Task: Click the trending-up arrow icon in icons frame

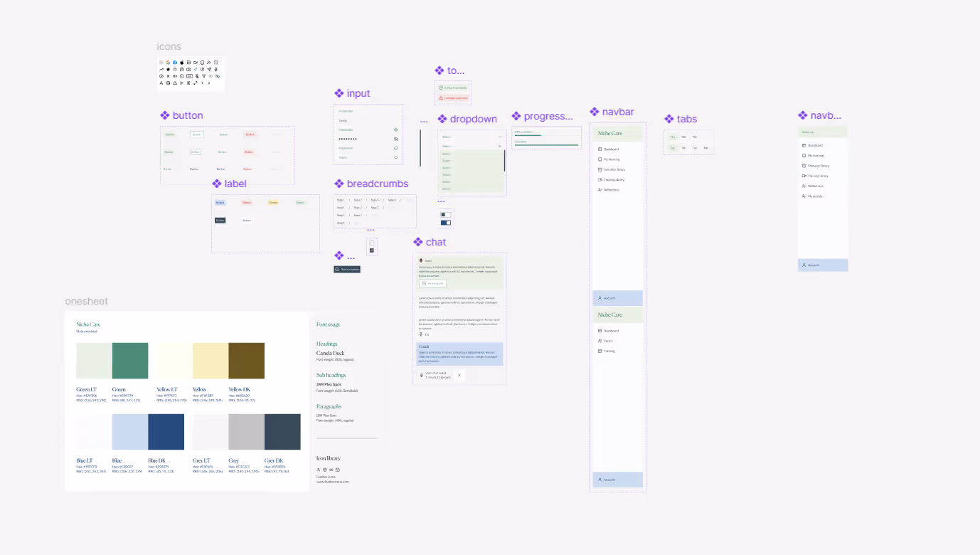Action: [161, 70]
